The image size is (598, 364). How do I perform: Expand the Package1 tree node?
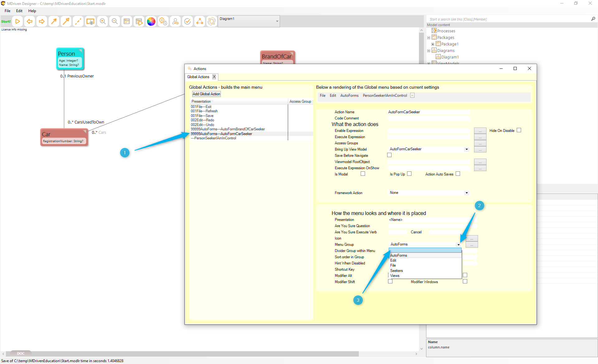coord(433,44)
